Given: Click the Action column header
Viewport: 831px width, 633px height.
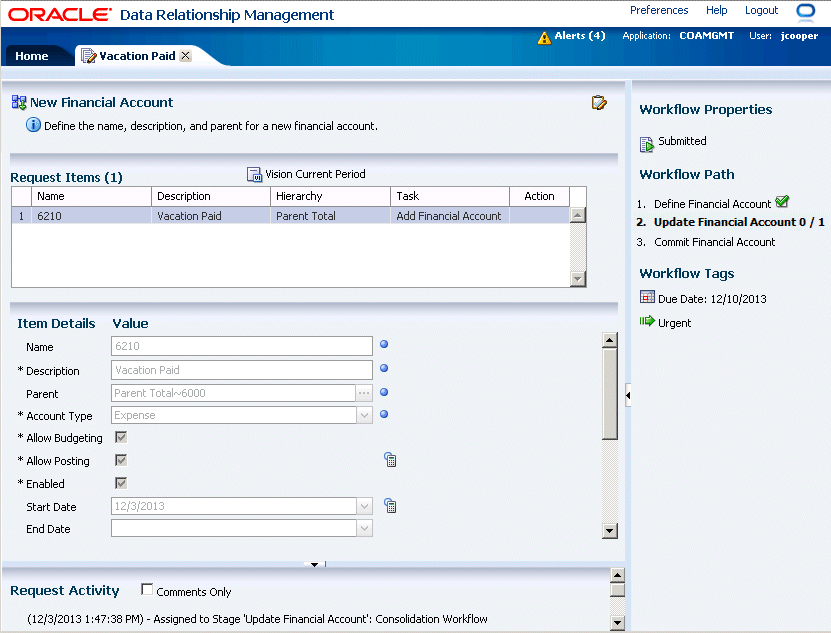Looking at the screenshot, I should (x=540, y=196).
